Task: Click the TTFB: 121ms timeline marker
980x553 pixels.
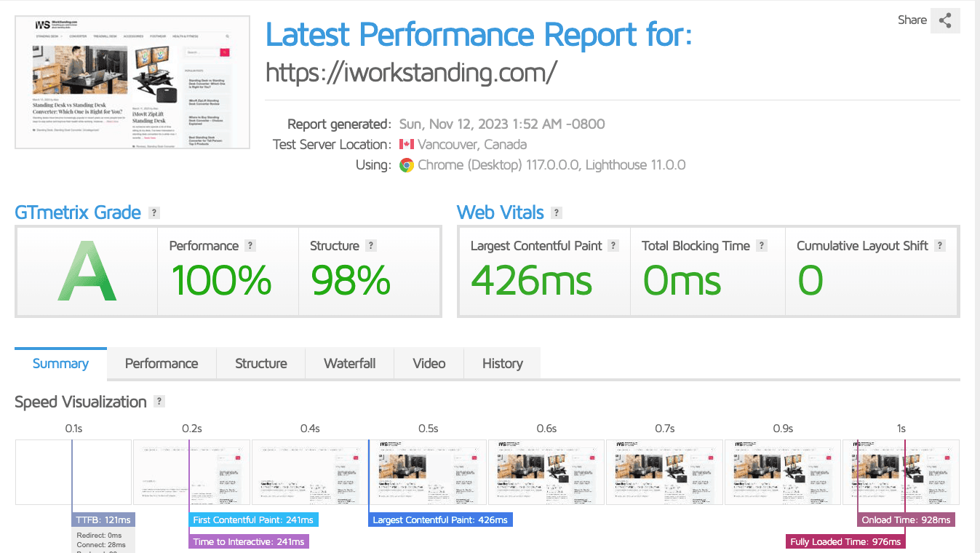Action: click(x=104, y=520)
